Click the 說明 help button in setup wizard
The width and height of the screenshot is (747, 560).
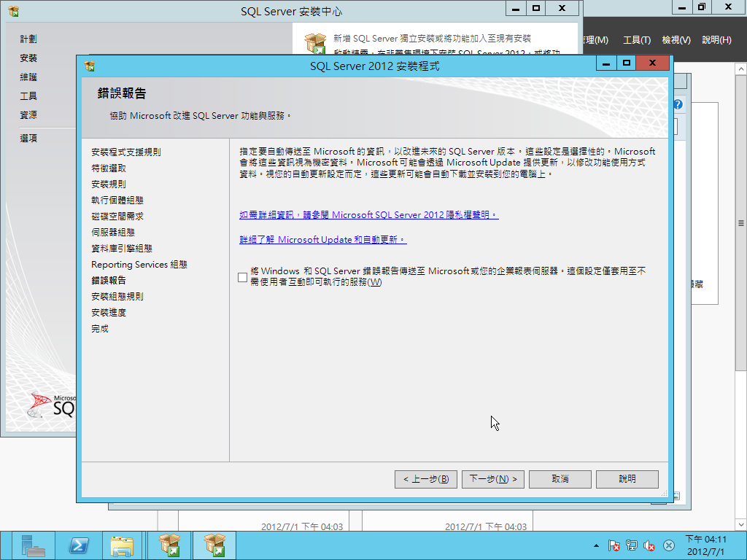[627, 479]
